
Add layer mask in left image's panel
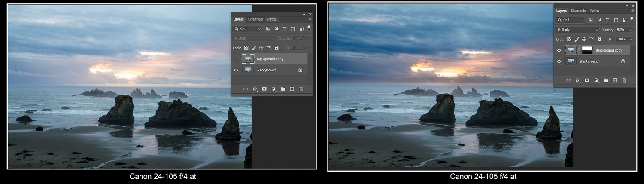264,89
